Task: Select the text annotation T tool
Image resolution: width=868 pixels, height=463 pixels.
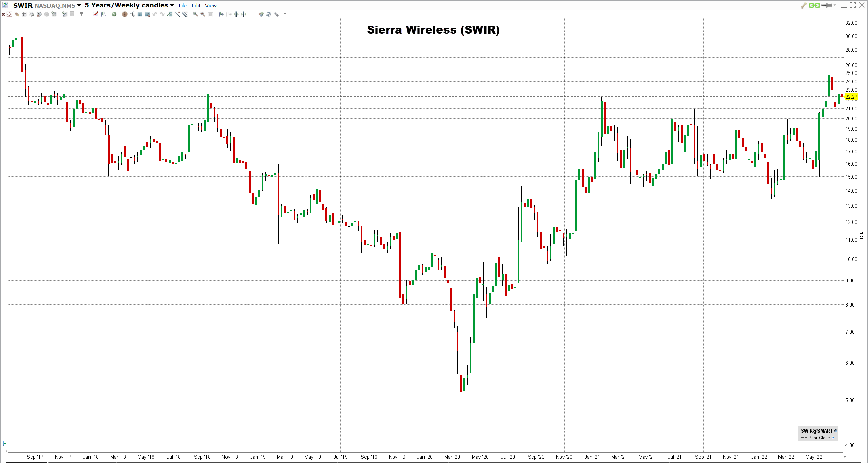Action: (x=140, y=14)
